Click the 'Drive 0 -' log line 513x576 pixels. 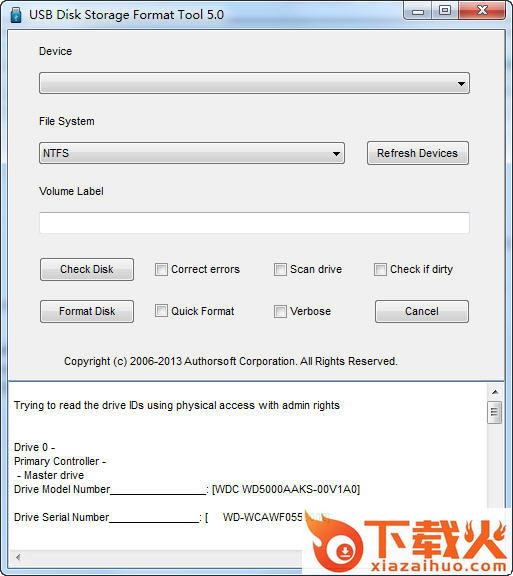(35, 447)
